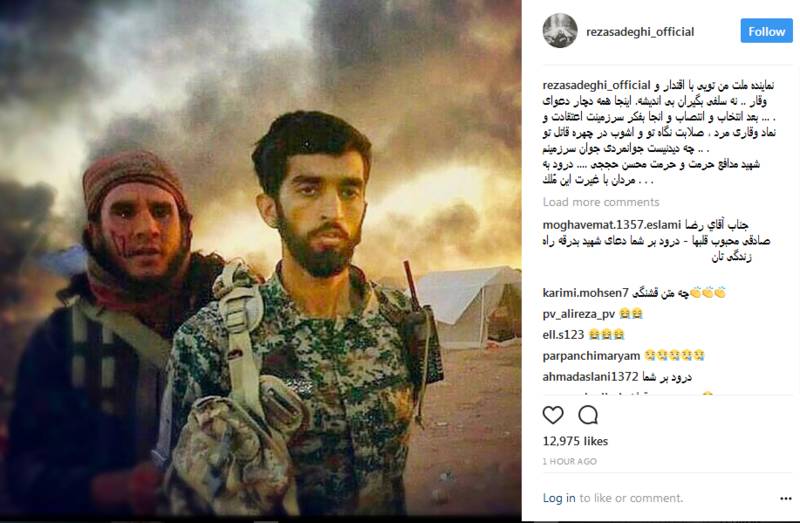This screenshot has height=523, width=800.
Task: Open the comment bubble icon
Action: pyautogui.click(x=588, y=415)
